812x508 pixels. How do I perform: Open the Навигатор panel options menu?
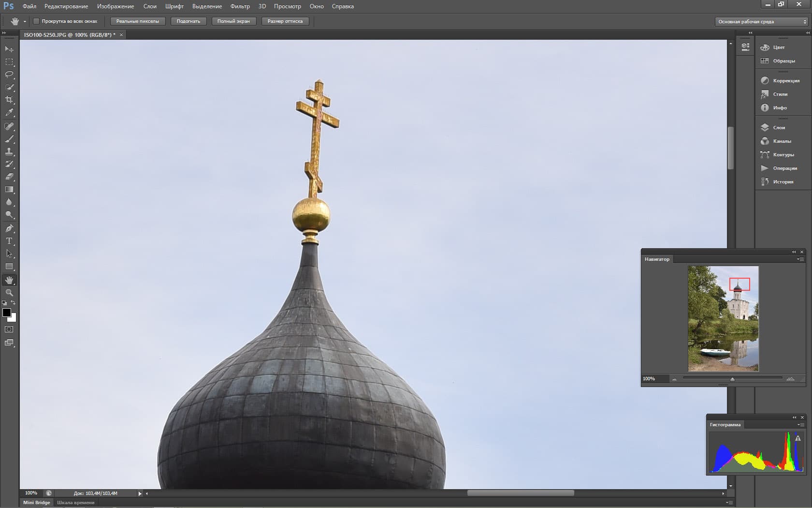[800, 259]
